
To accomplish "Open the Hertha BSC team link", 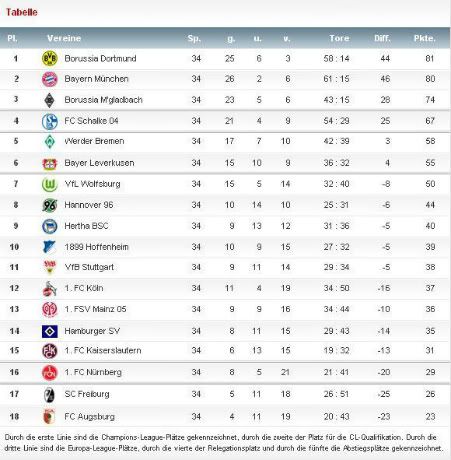I will (86, 226).
